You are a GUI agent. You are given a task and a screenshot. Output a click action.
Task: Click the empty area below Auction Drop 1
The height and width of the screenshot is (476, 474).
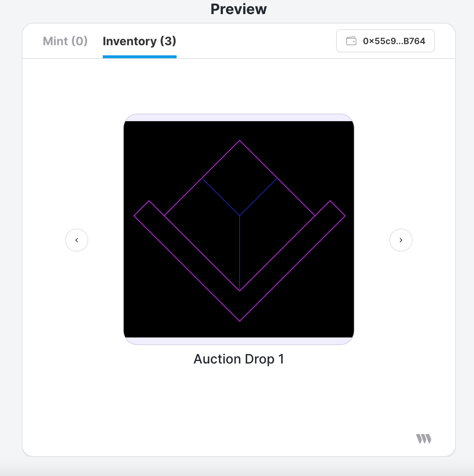point(239,401)
